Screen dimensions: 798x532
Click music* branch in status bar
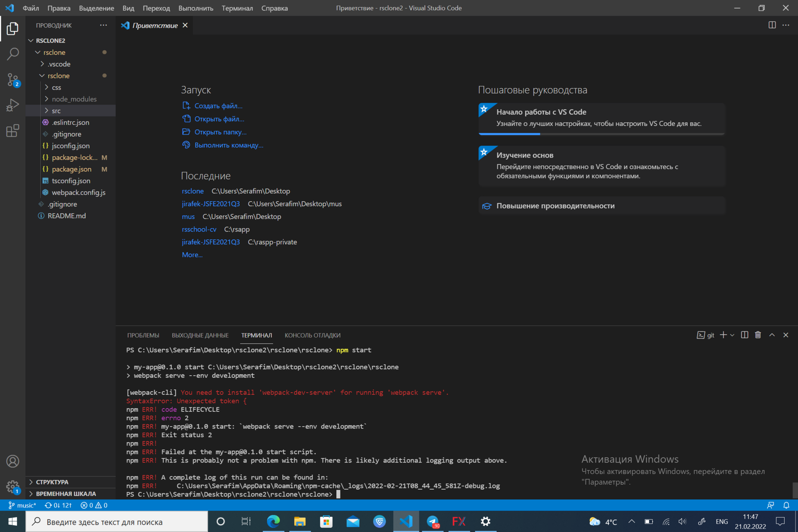pyautogui.click(x=22, y=505)
